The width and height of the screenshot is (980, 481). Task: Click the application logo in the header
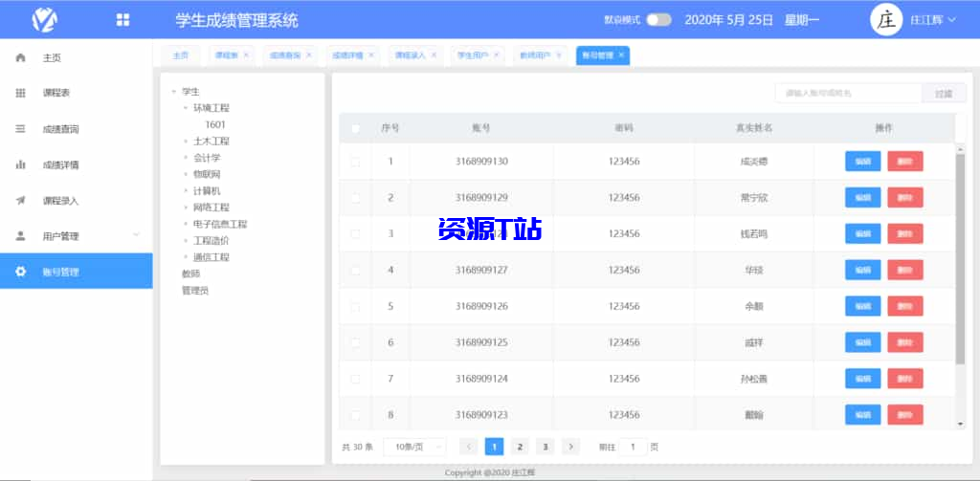[x=44, y=20]
